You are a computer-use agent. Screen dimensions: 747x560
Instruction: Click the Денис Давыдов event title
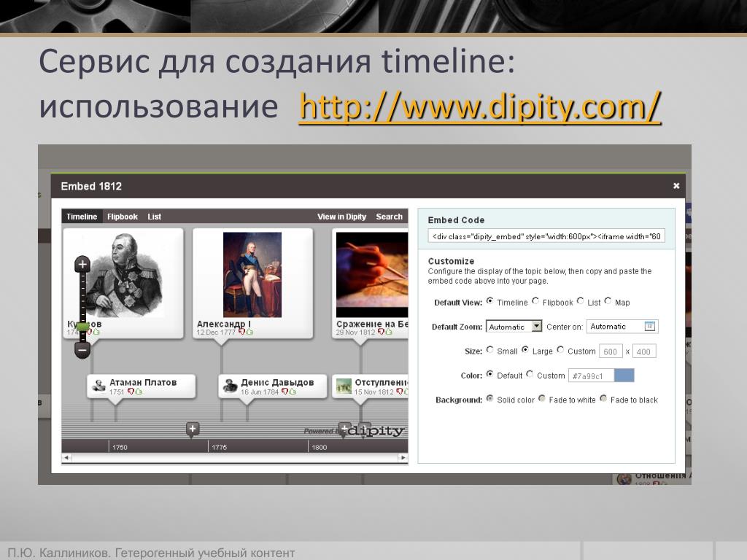coord(277,382)
